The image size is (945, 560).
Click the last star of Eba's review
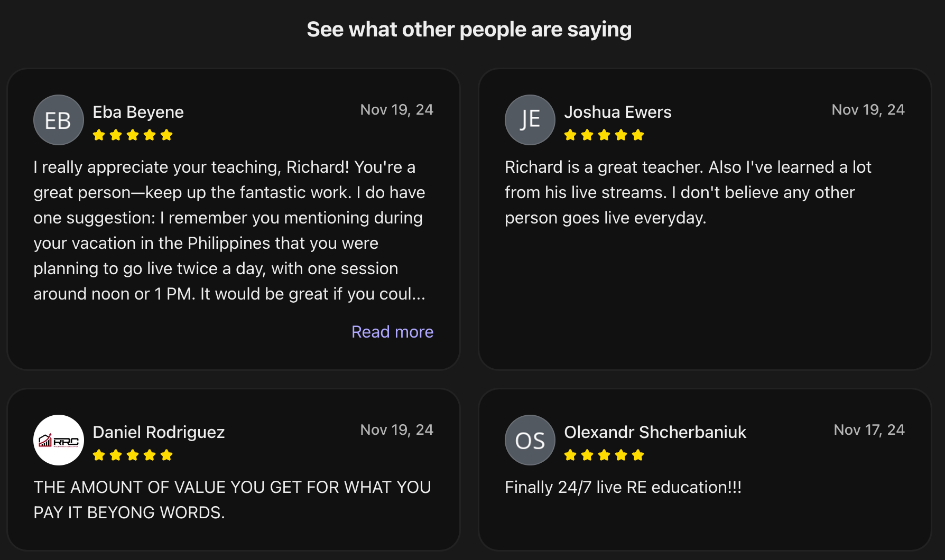pos(168,135)
